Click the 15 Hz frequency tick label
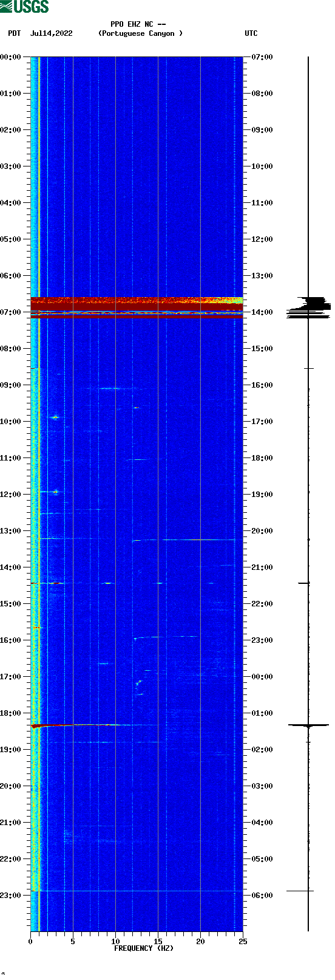The image size is (335, 980). (158, 942)
